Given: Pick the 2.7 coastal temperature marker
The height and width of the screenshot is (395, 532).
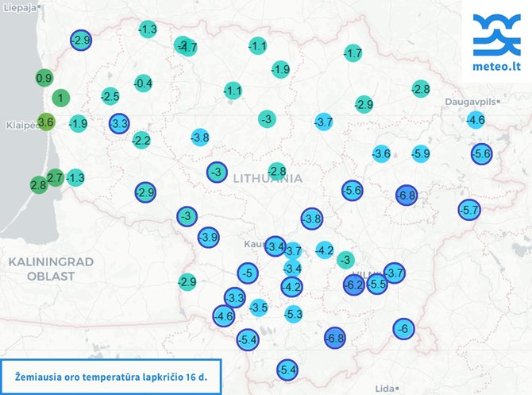Looking at the screenshot, I should point(55,178).
